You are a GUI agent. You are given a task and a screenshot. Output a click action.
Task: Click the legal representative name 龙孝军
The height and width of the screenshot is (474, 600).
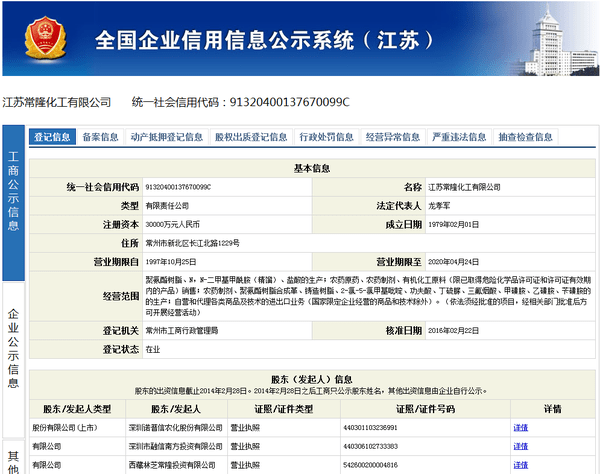(x=439, y=206)
